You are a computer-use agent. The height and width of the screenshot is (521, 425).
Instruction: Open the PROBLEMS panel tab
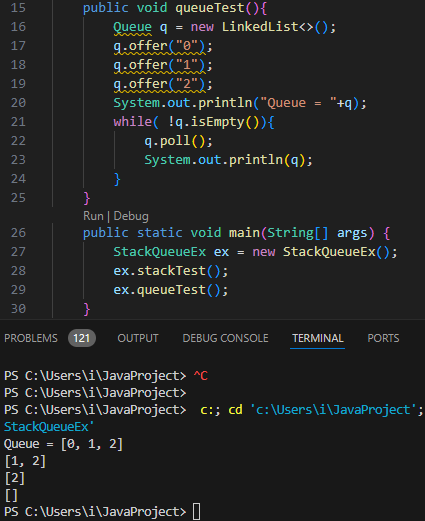coord(31,338)
